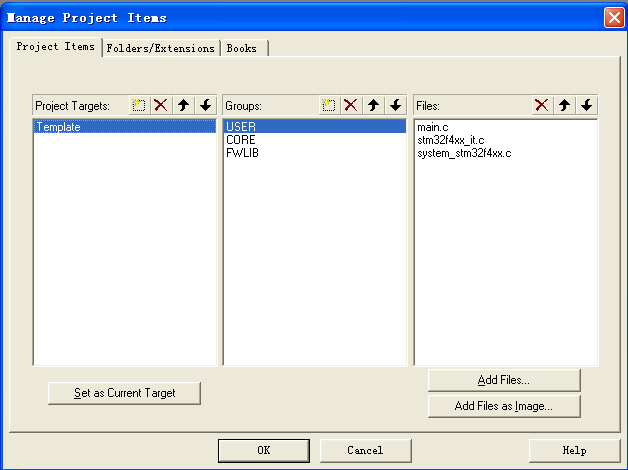Move project target down
Screen dimensions: 628x470
coord(206,105)
